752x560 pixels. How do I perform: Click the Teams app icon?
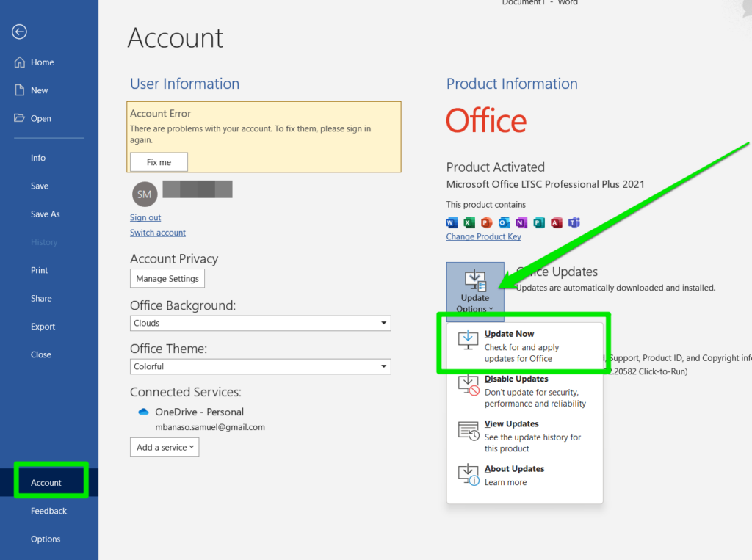[573, 222]
